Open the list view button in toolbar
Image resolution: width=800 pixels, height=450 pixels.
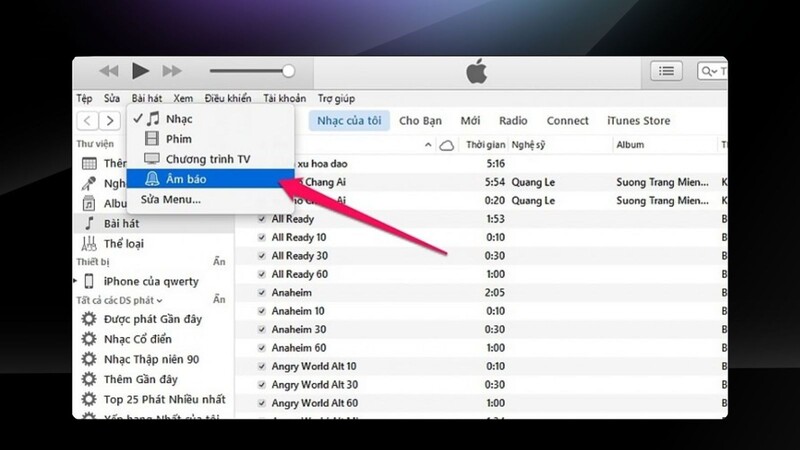pos(666,71)
